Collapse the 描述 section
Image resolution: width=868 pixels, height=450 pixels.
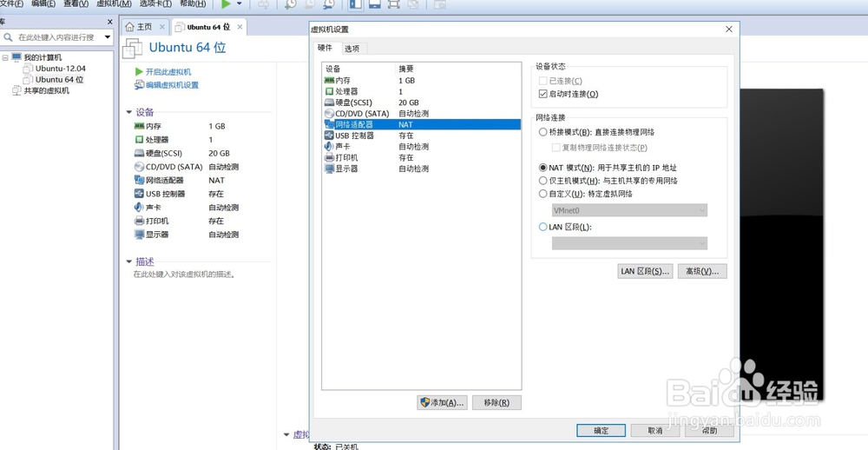[x=129, y=261]
